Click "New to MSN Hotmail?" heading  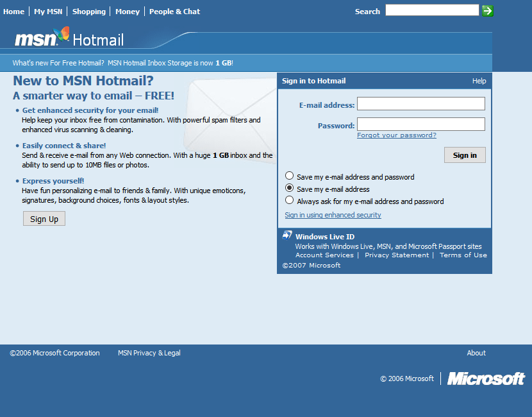tap(83, 81)
